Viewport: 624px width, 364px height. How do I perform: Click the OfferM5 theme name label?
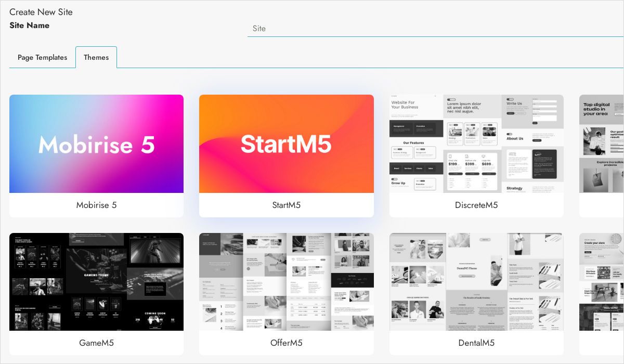pyautogui.click(x=286, y=343)
